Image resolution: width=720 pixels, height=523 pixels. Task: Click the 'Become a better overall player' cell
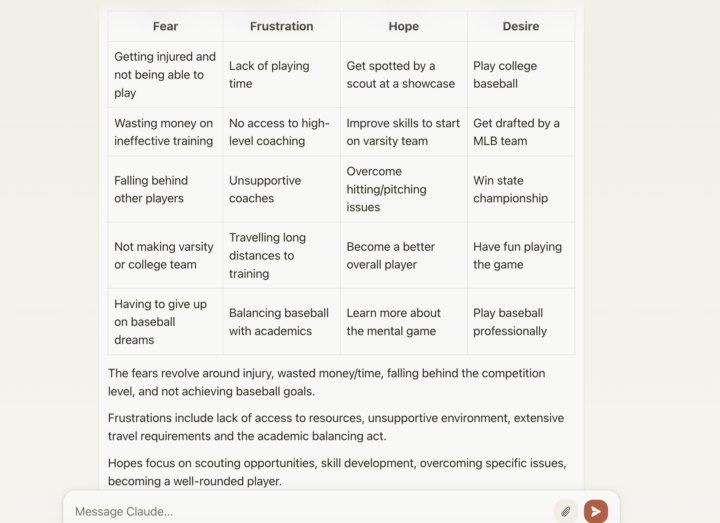click(403, 255)
